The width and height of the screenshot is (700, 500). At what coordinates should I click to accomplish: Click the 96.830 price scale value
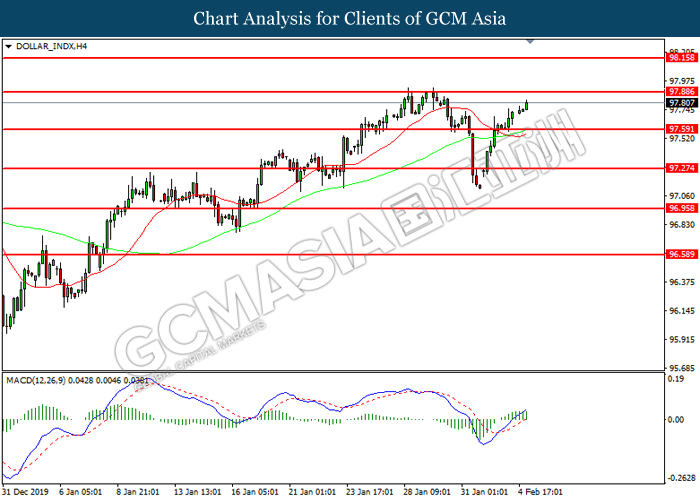coord(682,225)
